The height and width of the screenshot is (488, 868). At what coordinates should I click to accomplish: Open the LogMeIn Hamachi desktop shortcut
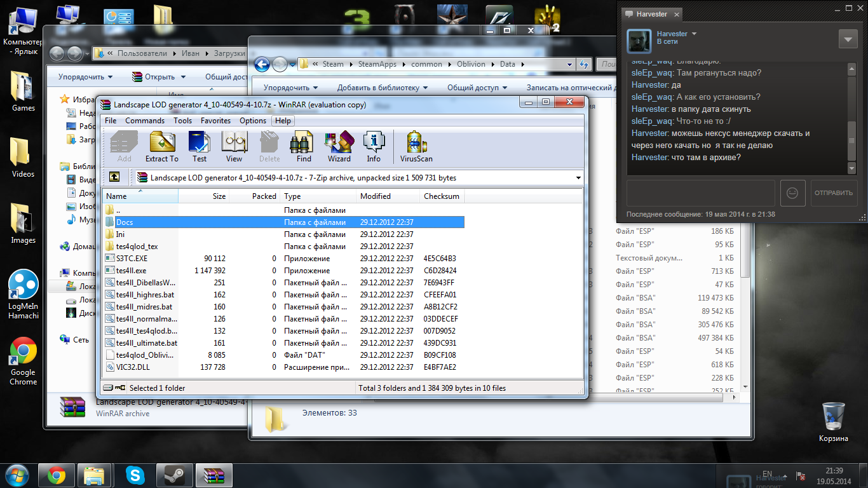[24, 295]
